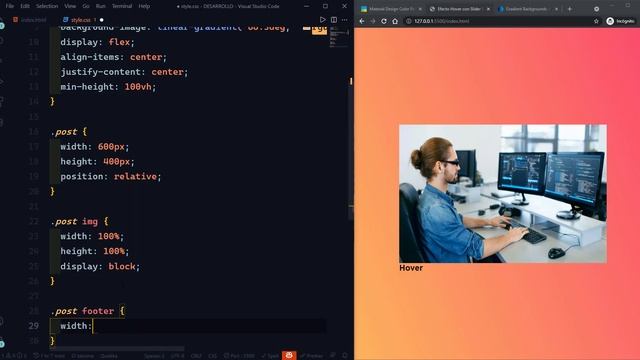Viewport: 640px width, 360px height.
Task: Place cursor on 'width:' in line 29
Action: coord(76,326)
